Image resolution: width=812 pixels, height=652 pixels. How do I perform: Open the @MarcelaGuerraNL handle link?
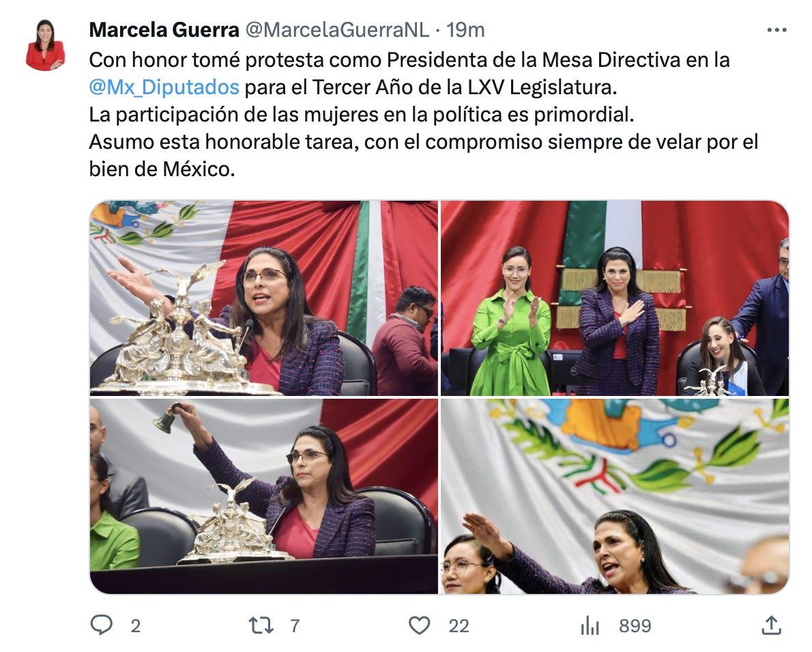336,30
